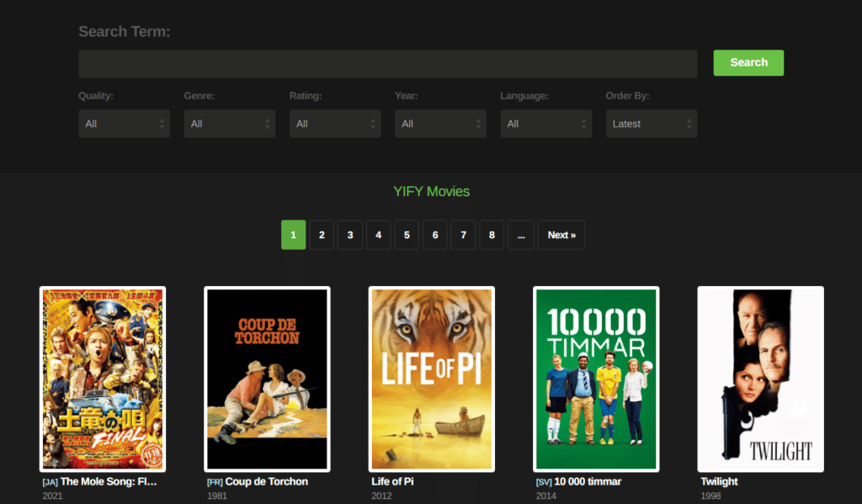Open the Twilight movie poster
The width and height of the screenshot is (862, 504).
[x=760, y=379]
